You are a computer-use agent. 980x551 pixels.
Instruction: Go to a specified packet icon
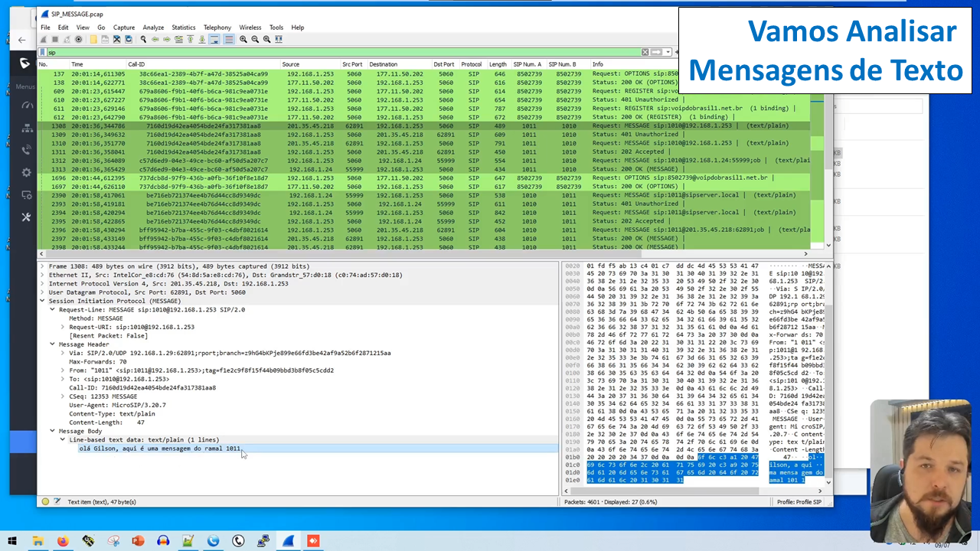179,39
